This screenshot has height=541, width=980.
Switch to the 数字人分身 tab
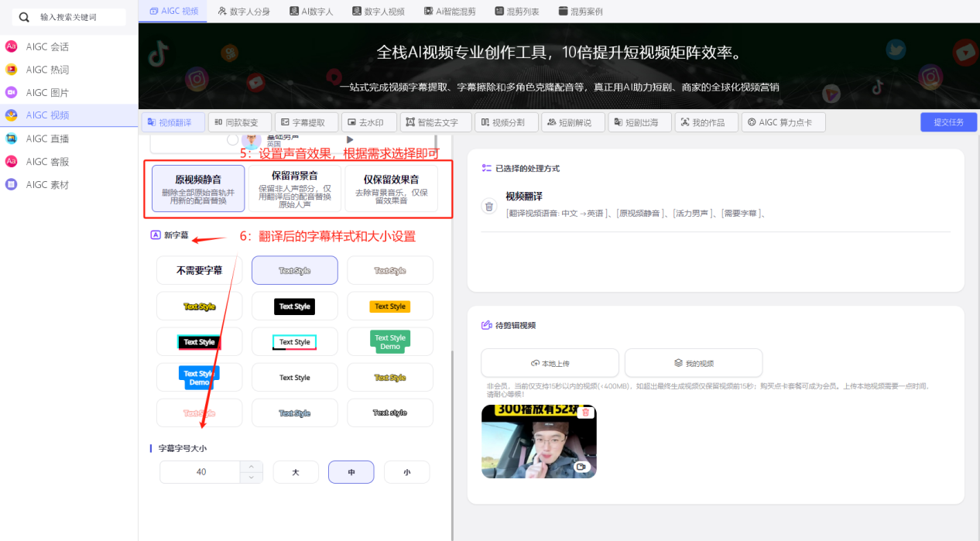pos(243,11)
